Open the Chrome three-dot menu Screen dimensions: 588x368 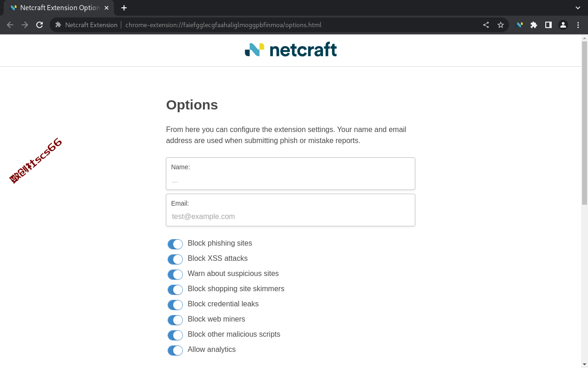pos(578,25)
